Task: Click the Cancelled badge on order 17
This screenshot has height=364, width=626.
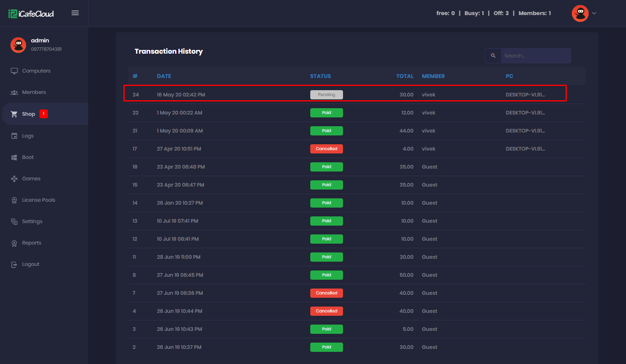Action: (326, 149)
